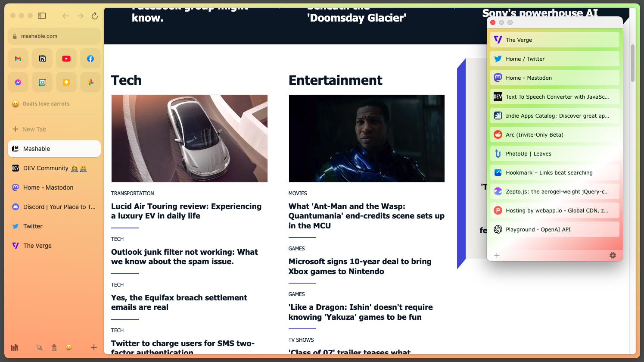Switch to The Verge sidebar tab
Screen dimensions: 644x362
[54, 246]
